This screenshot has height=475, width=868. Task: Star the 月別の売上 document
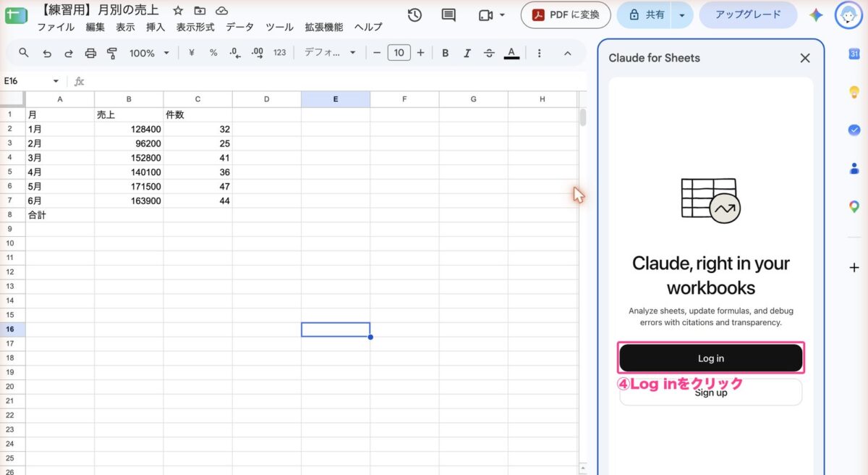tap(178, 12)
